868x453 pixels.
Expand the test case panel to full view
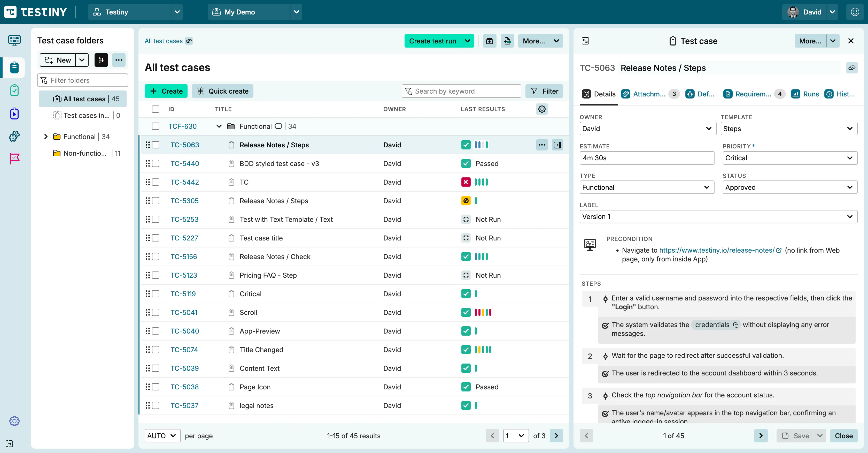[586, 41]
